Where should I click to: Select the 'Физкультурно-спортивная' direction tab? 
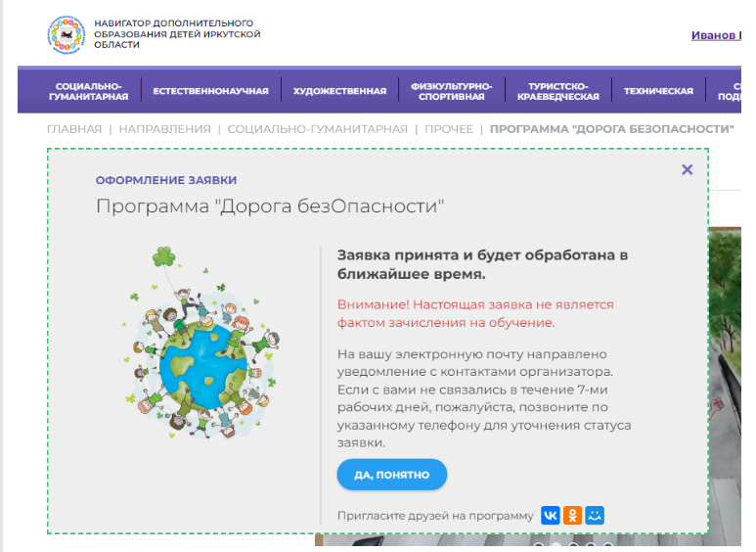click(451, 91)
